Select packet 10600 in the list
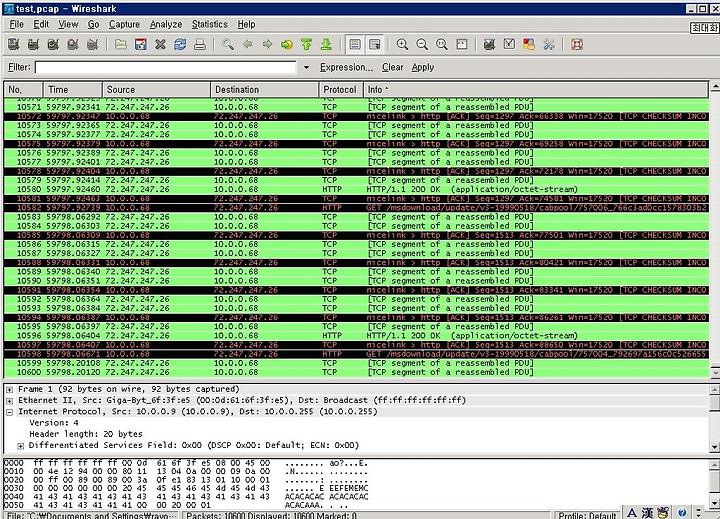 [x=356, y=372]
